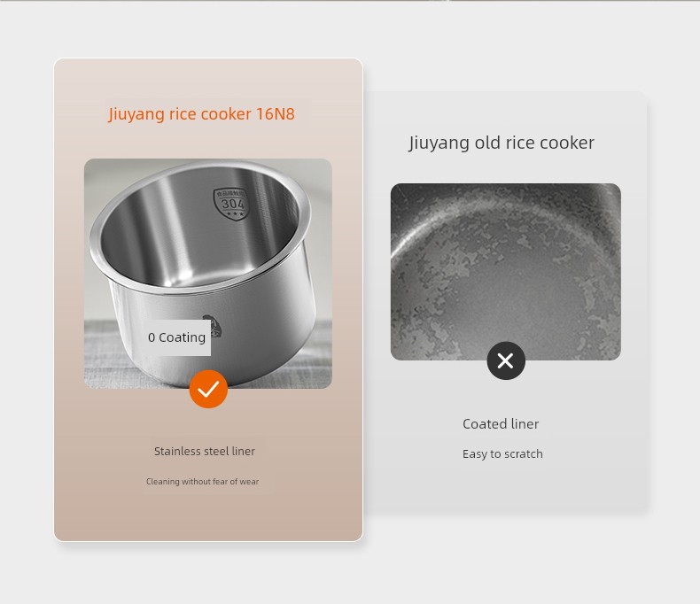Click 'Cleaning without fear of wear' caption
This screenshot has height=604, width=700.
pos(202,481)
